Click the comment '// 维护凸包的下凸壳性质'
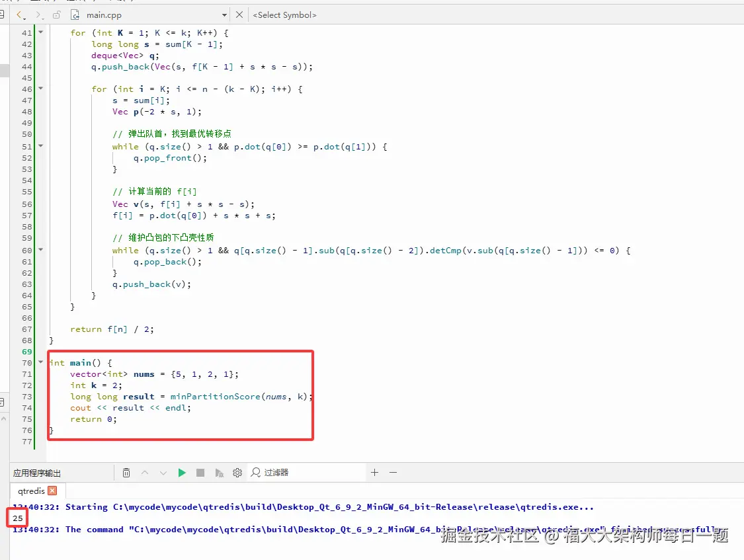744x560 pixels. pyautogui.click(x=163, y=237)
